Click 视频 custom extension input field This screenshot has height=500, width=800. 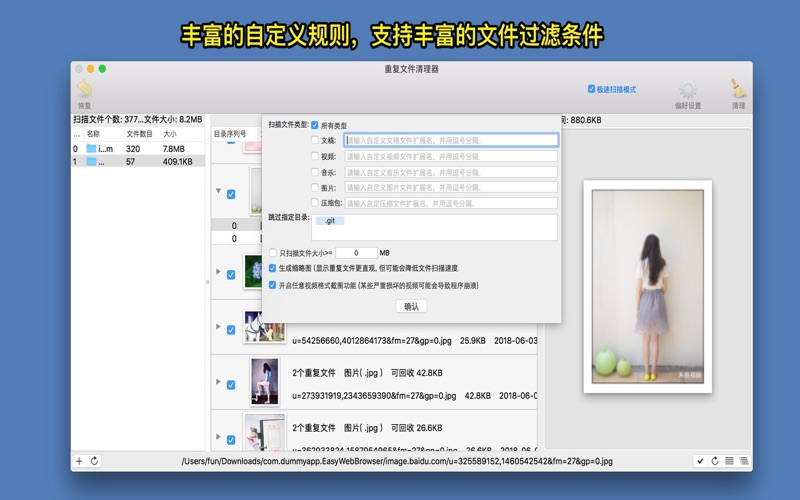pos(451,156)
